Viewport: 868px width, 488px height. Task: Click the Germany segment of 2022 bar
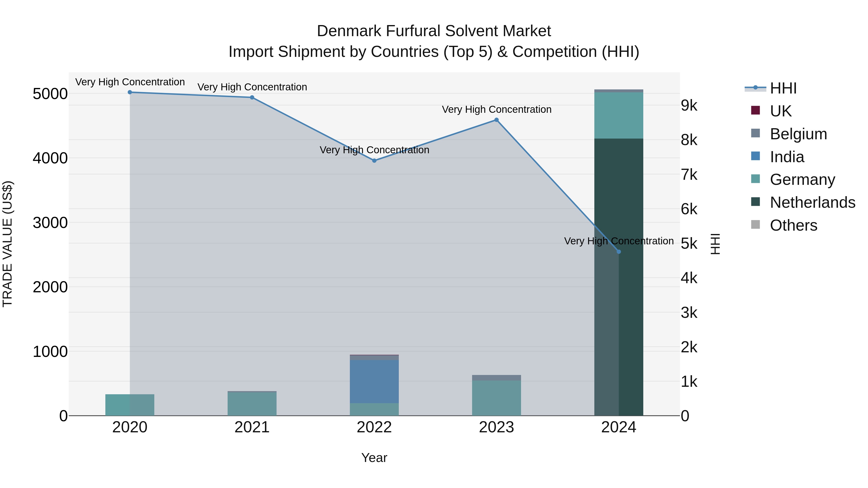pos(374,409)
